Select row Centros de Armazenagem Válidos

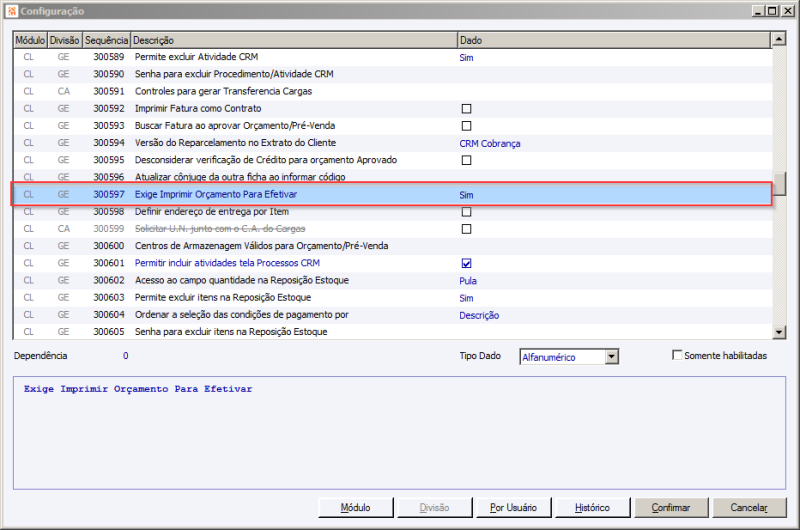(392, 246)
